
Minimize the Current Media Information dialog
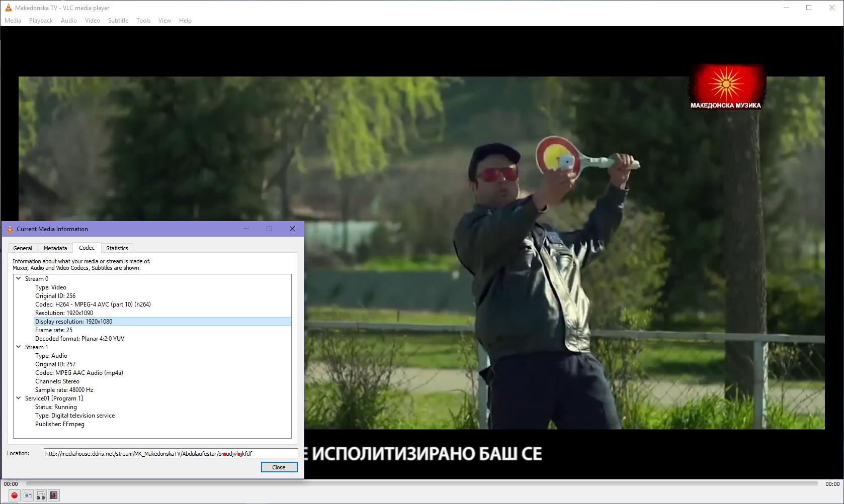point(246,229)
